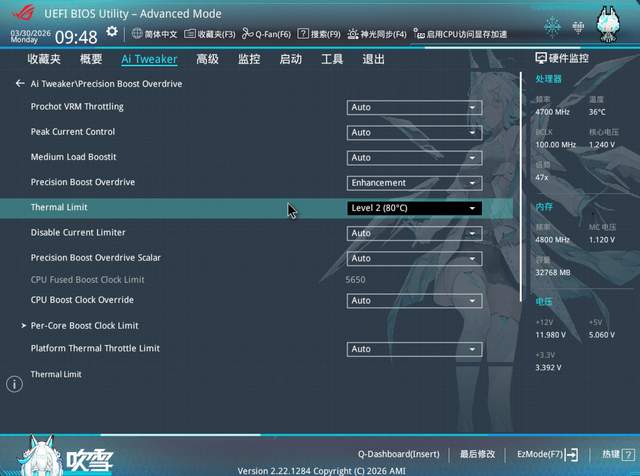The image size is (640, 476).
Task: Click the icon between the snowflake and the mascot avatar
Action: tap(578, 27)
